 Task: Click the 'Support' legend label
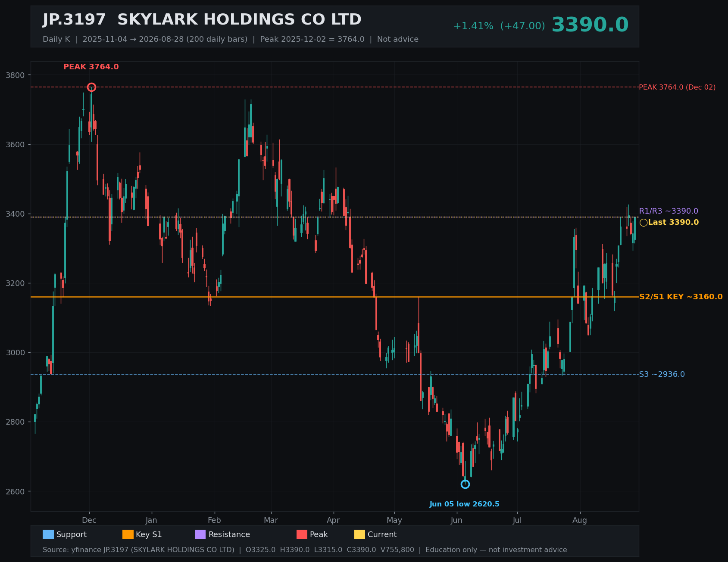(72, 534)
